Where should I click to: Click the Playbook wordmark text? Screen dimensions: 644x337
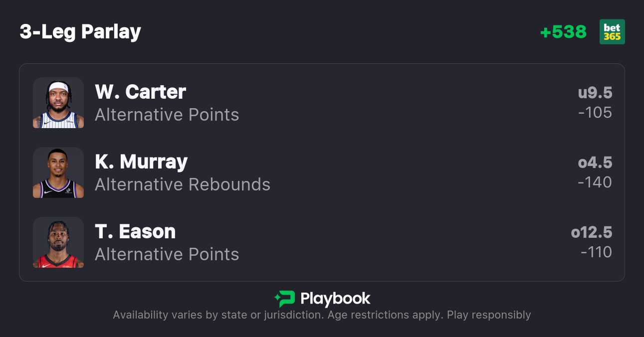(x=335, y=299)
